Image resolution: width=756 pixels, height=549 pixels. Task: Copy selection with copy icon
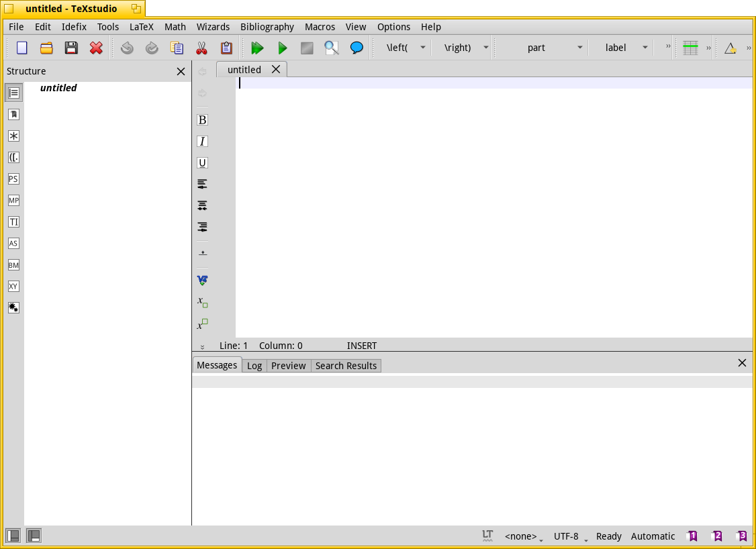(x=177, y=48)
